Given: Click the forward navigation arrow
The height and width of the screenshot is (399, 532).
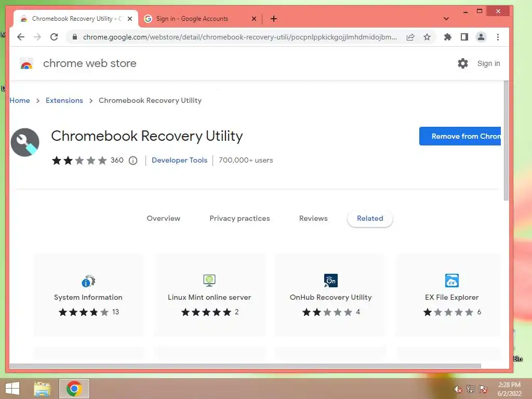Looking at the screenshot, I should pos(37,37).
